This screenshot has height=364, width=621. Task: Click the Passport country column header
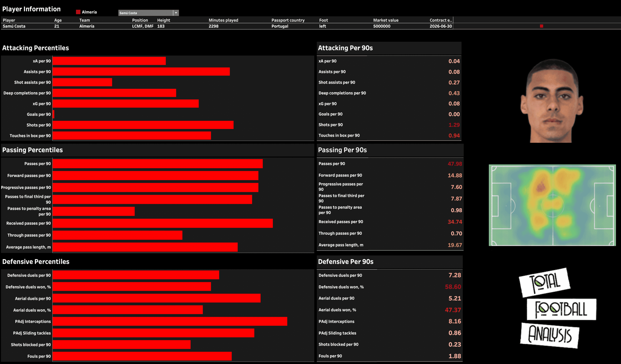pos(288,20)
